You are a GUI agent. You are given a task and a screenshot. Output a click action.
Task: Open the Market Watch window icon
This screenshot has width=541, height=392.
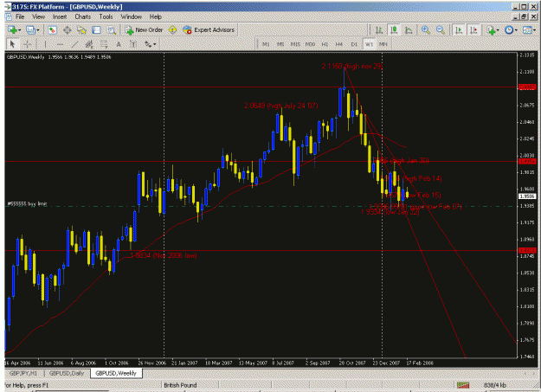[x=52, y=30]
